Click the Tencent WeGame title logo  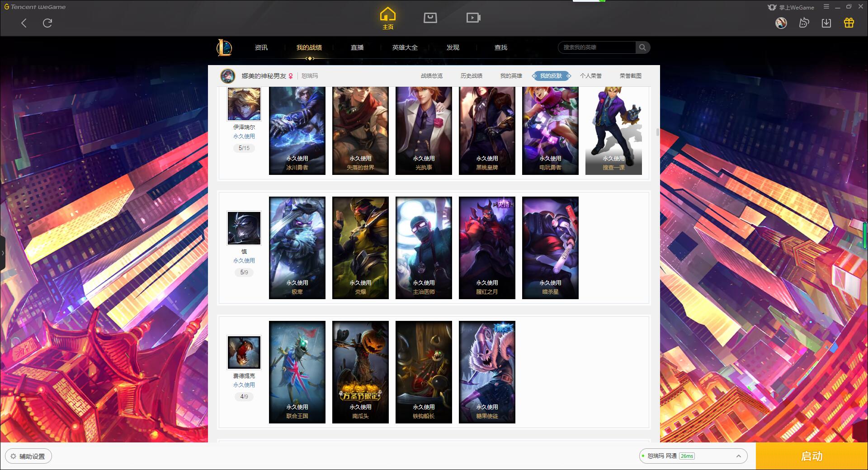[35, 7]
